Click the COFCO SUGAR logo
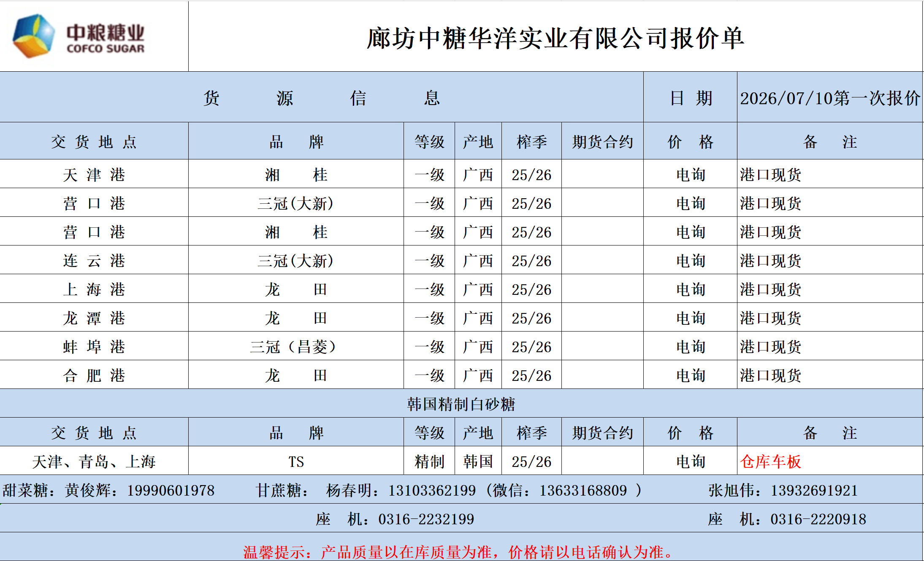Screen dimensions: 924x561 79,37
